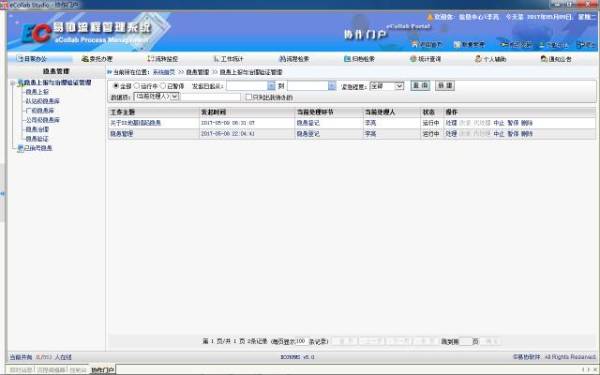The width and height of the screenshot is (600, 375).
Task: Click 处理 in the first table row
Action: click(451, 123)
